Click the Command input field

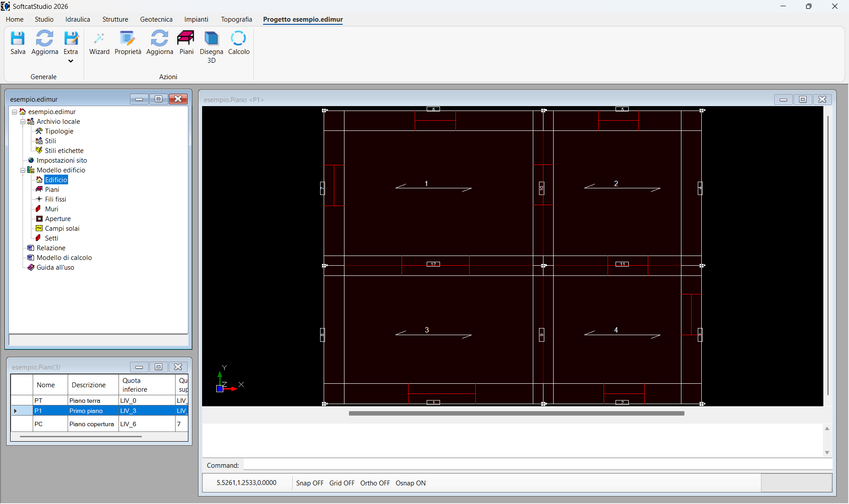click(537, 465)
